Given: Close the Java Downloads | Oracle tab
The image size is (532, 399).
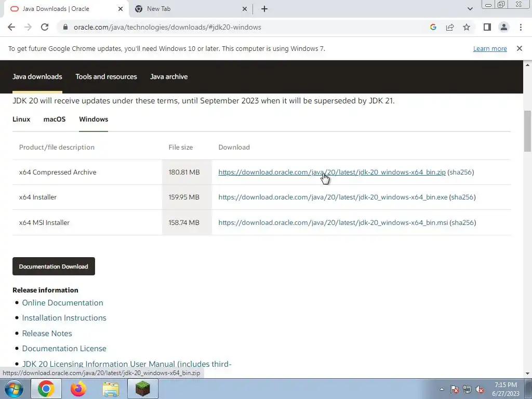Looking at the screenshot, I should (x=121, y=9).
